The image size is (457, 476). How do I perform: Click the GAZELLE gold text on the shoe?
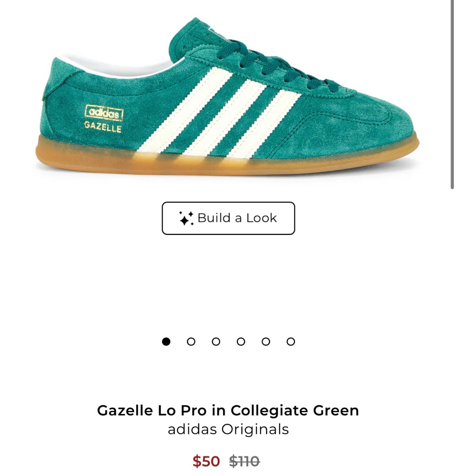103,127
